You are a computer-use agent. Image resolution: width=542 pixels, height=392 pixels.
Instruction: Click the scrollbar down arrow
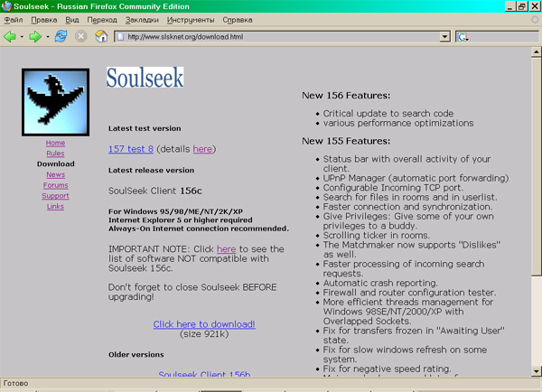click(536, 371)
